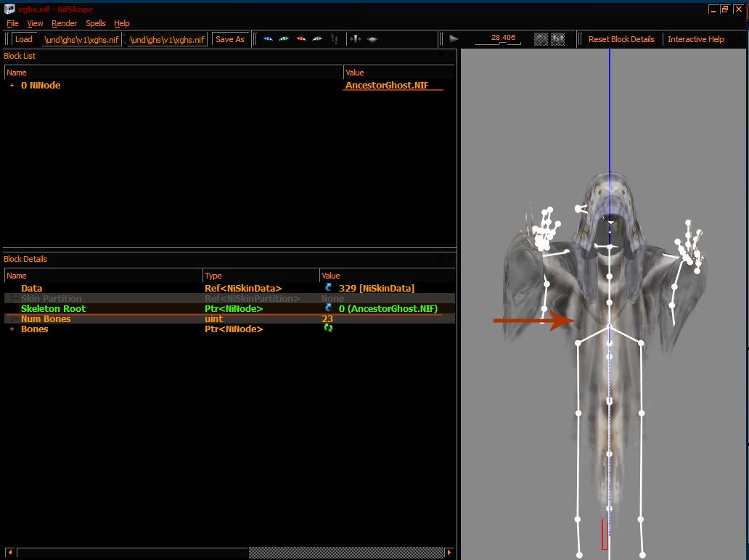Follow the link arrow icon beside 0 (AncestorGhost.NIF)
Viewport: 749px width, 560px height.
pos(328,308)
